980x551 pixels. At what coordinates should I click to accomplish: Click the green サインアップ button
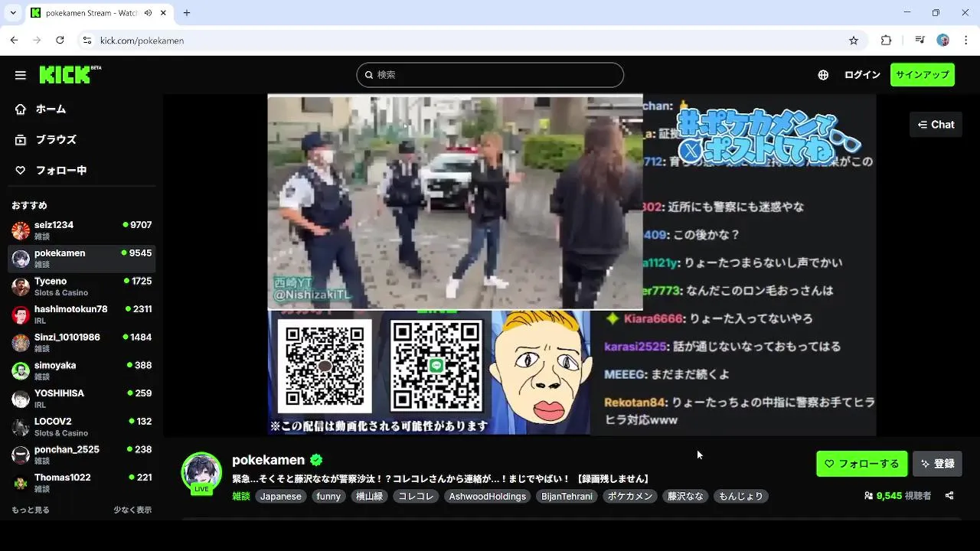point(922,75)
